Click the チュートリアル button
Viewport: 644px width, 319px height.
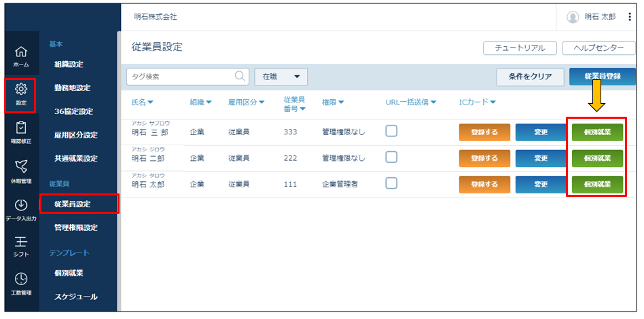click(520, 48)
